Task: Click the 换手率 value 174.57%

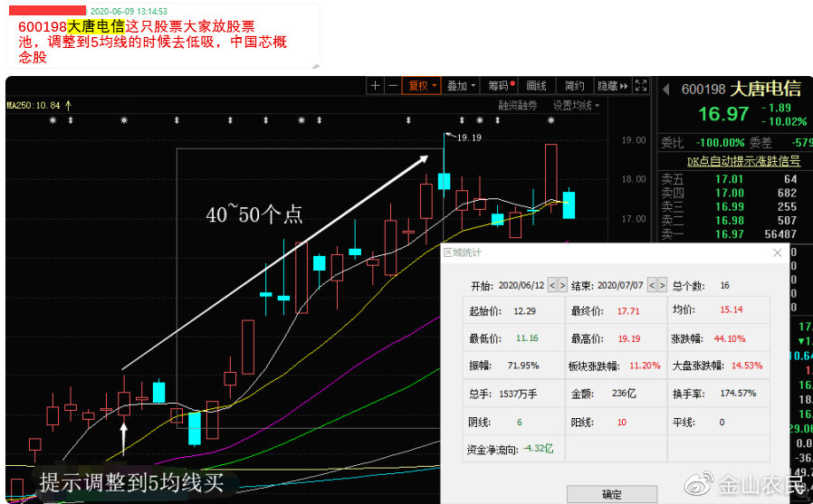Action: 738,393
